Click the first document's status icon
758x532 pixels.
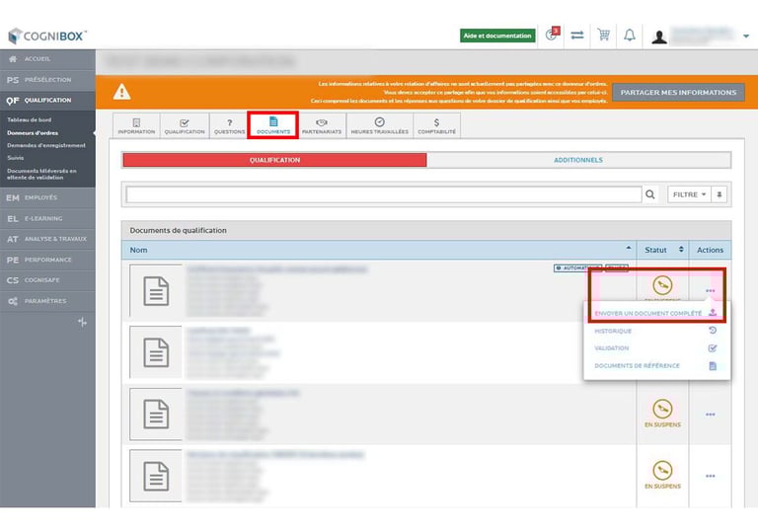pyautogui.click(x=662, y=285)
